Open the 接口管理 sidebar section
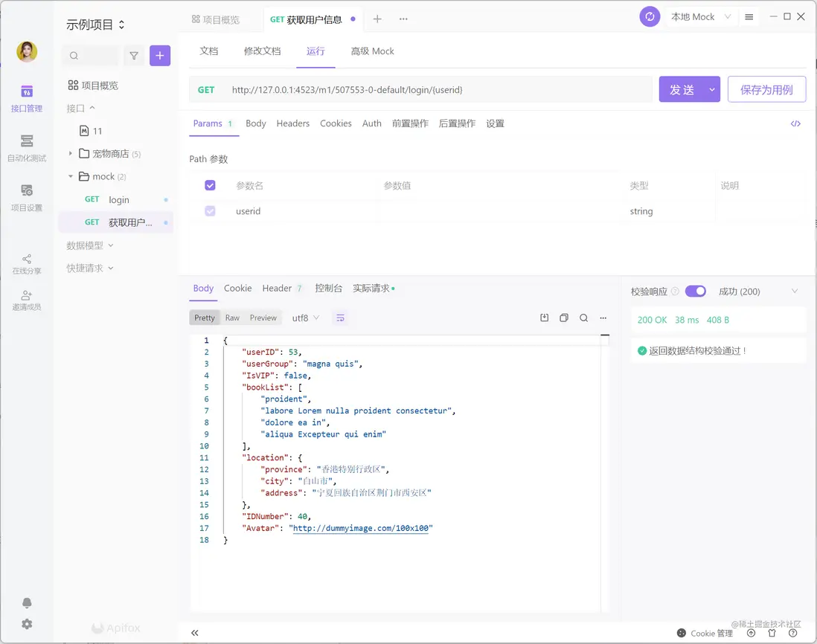The image size is (817, 644). pos(27,98)
